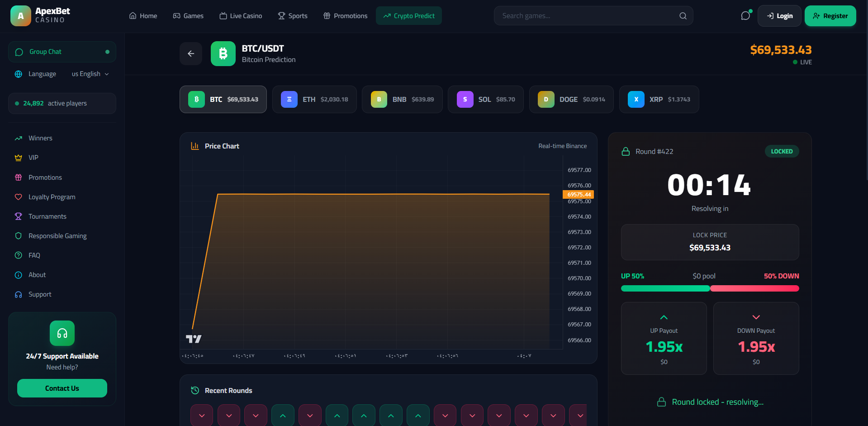868x426 pixels.
Task: Click the Recent Rounds history icon
Action: coord(195,390)
